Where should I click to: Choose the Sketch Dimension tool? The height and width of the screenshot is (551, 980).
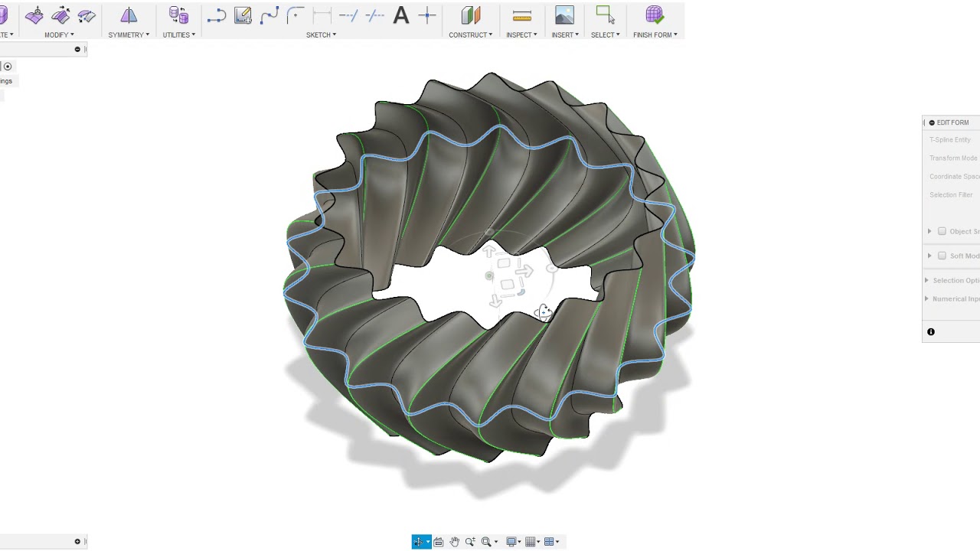[x=322, y=15]
